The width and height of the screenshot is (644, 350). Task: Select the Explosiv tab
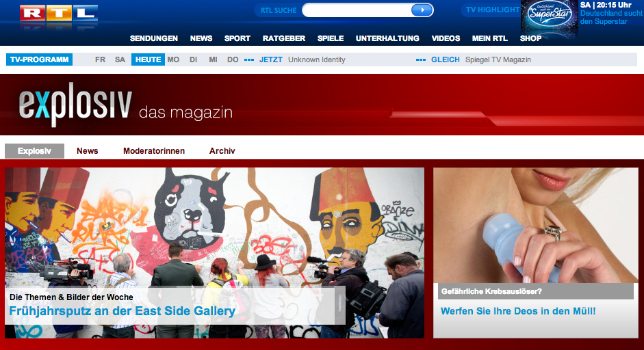[x=34, y=151]
